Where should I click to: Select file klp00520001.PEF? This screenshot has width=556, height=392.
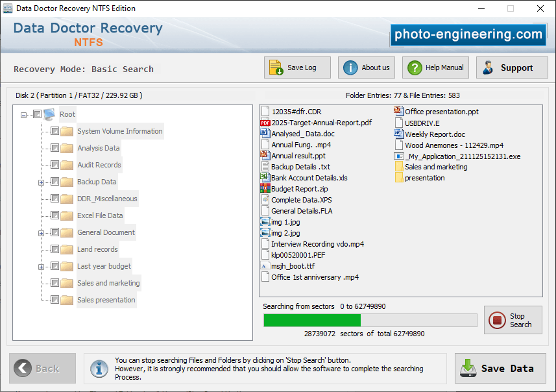(298, 254)
